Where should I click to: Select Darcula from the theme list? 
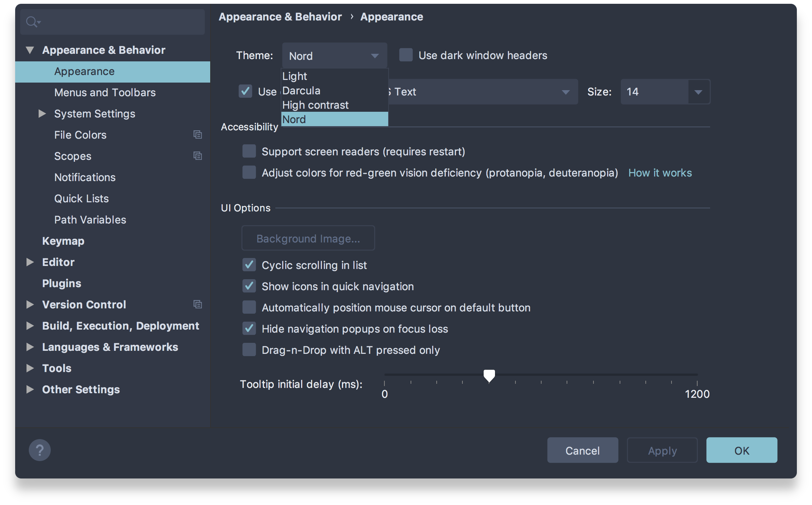coord(301,91)
